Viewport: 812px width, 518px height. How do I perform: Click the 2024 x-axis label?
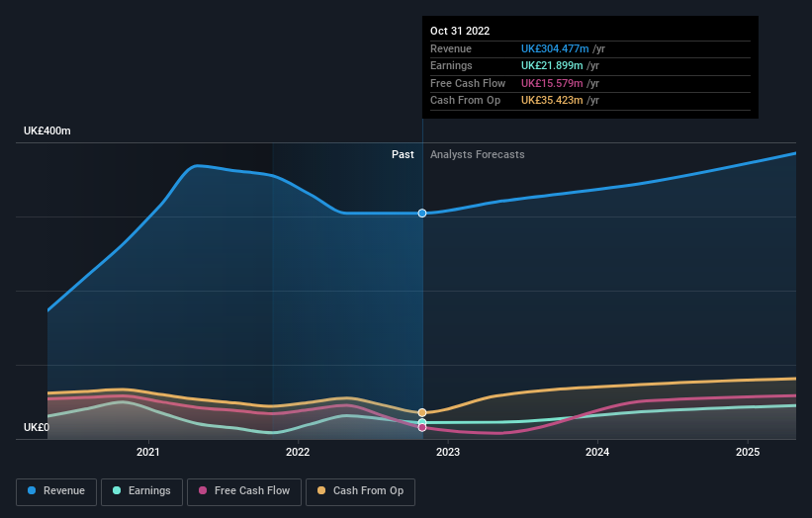[x=597, y=452]
